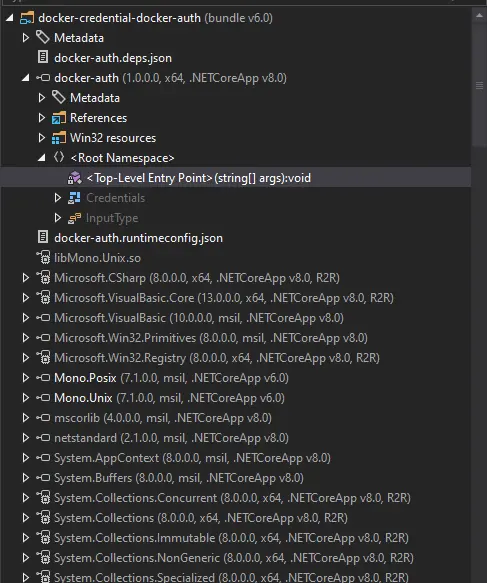Viewport: 487px width, 583px height.
Task: Click the assembly icon of docker-auth (1.0.0.0)
Action: tap(43, 78)
